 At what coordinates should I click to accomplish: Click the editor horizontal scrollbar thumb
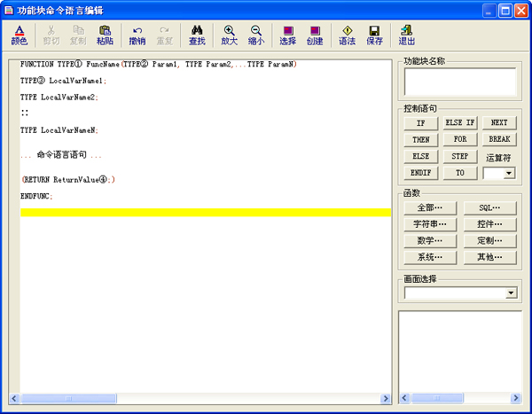coord(69,398)
